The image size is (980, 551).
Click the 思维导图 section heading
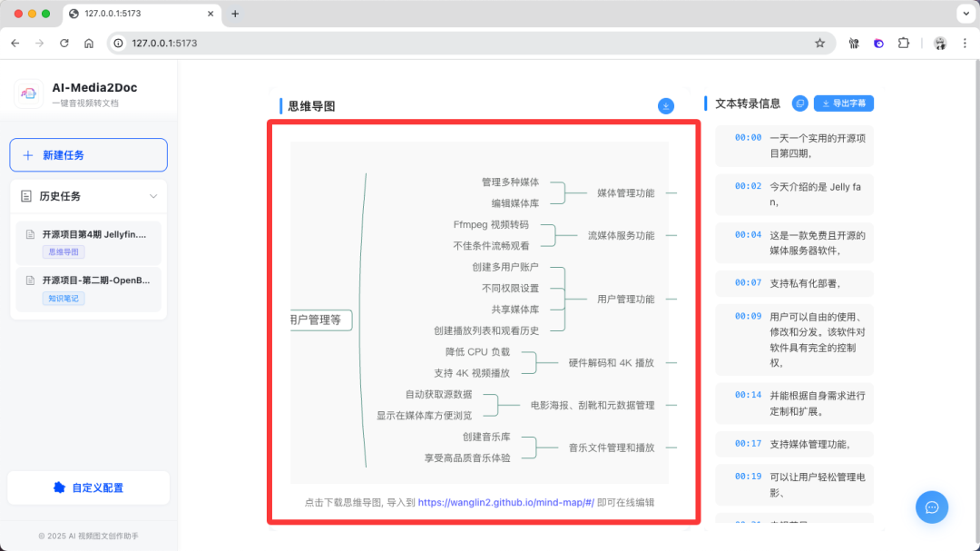coord(311,106)
